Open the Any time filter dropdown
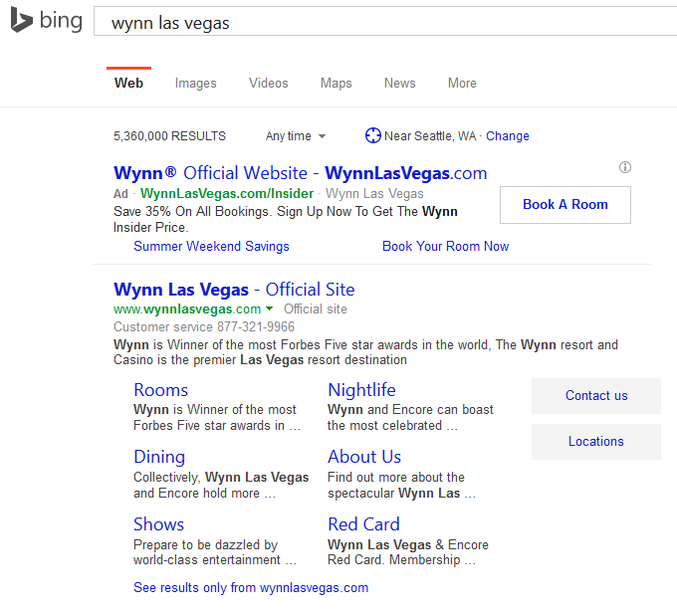 click(296, 136)
